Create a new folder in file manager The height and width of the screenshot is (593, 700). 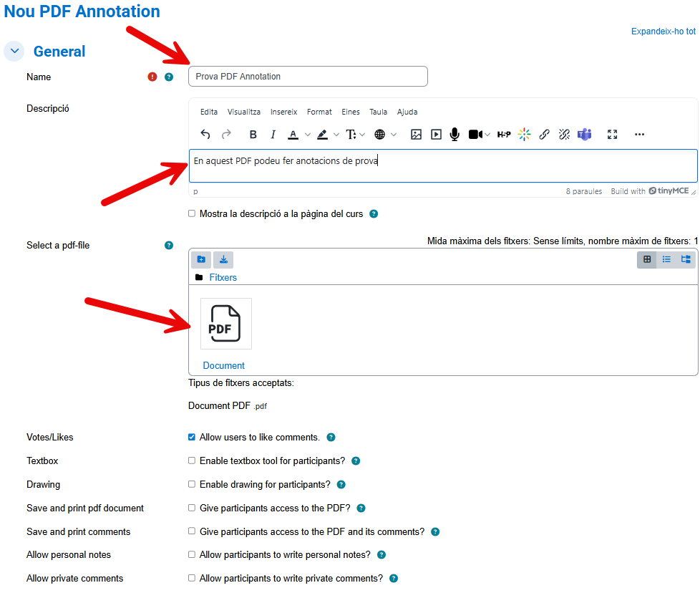point(201,260)
